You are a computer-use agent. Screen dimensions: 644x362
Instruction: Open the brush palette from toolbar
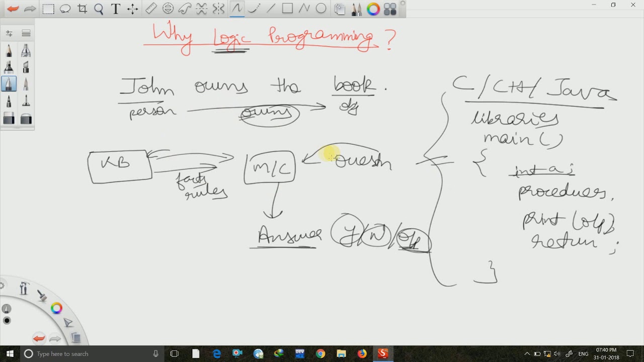[356, 9]
